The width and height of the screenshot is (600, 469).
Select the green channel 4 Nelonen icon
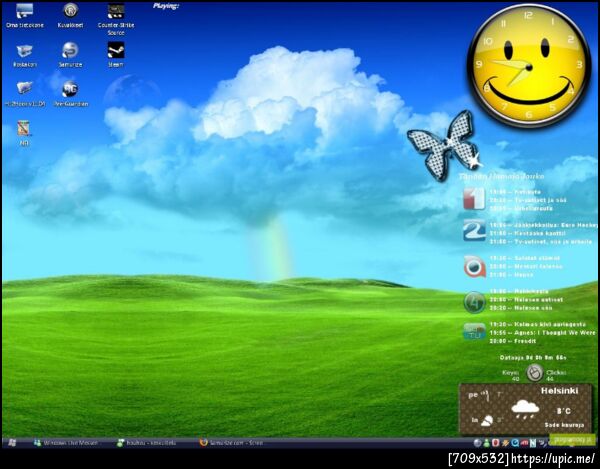[474, 302]
